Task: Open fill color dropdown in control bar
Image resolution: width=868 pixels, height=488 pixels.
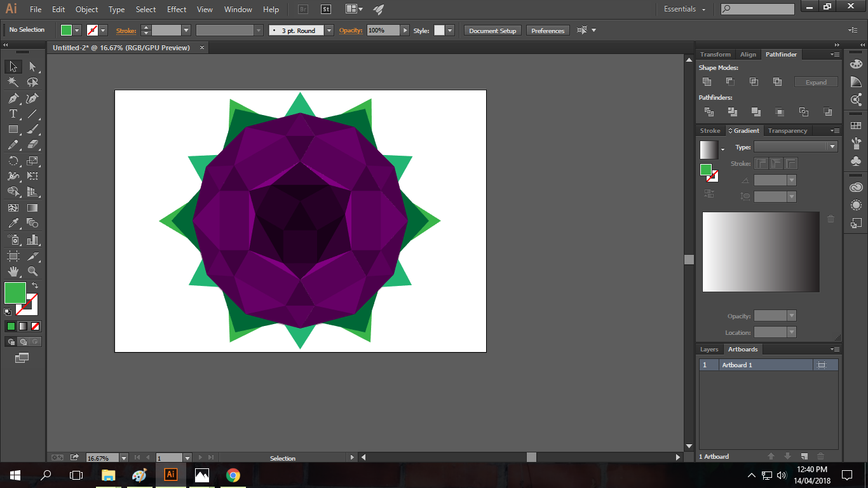Action: click(77, 30)
